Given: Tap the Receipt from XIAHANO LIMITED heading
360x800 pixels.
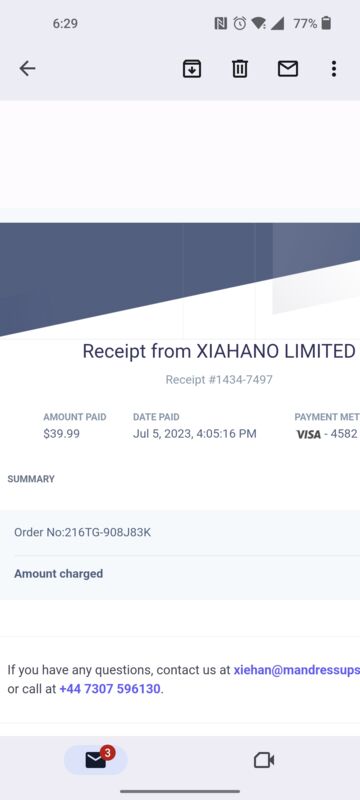Looking at the screenshot, I should [219, 351].
